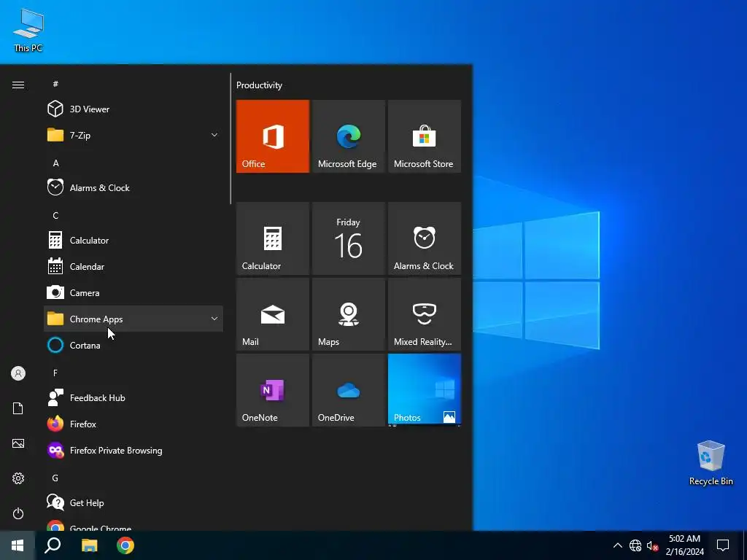Launch Microsoft Edge from its tile
Screen dimensions: 747x560
[x=348, y=136]
